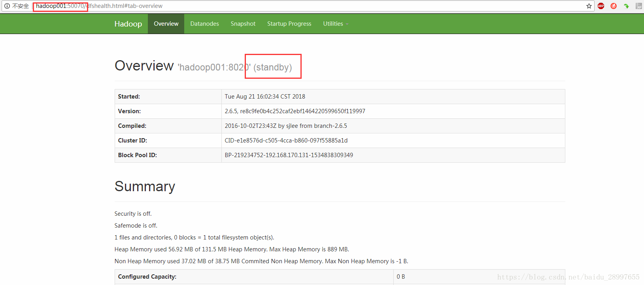Select the start time Tue Aug 21 16:02:34 CST 2018

point(265,97)
